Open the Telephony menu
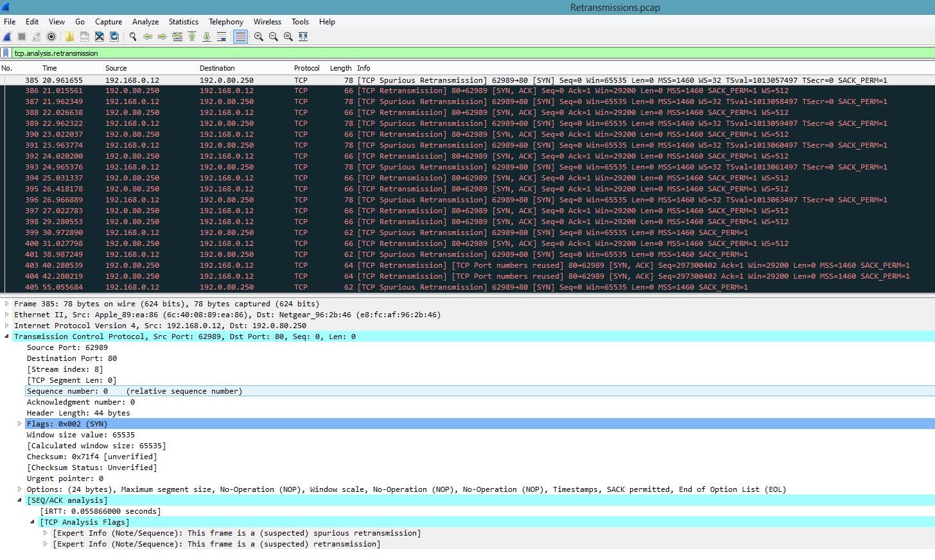This screenshot has width=935, height=560. tap(226, 21)
